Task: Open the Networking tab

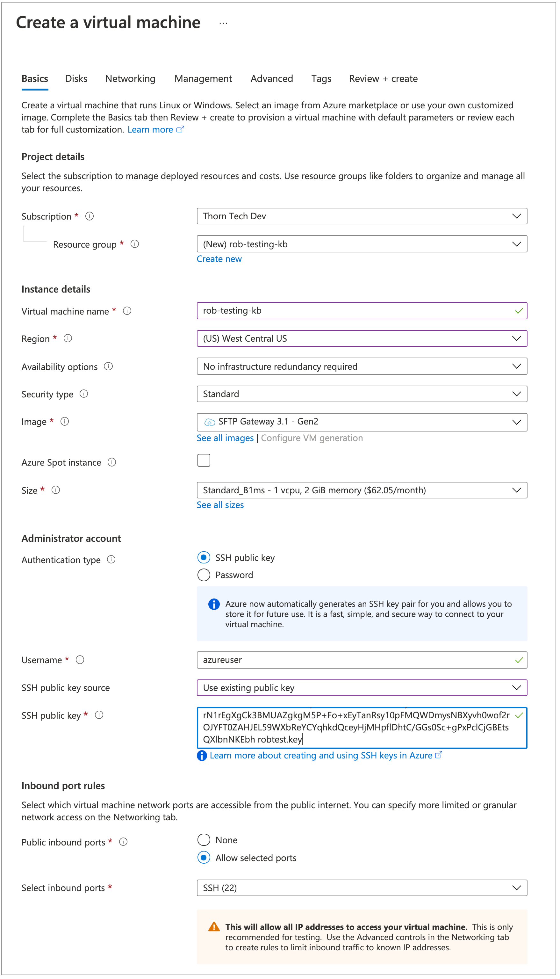Action: tap(130, 79)
